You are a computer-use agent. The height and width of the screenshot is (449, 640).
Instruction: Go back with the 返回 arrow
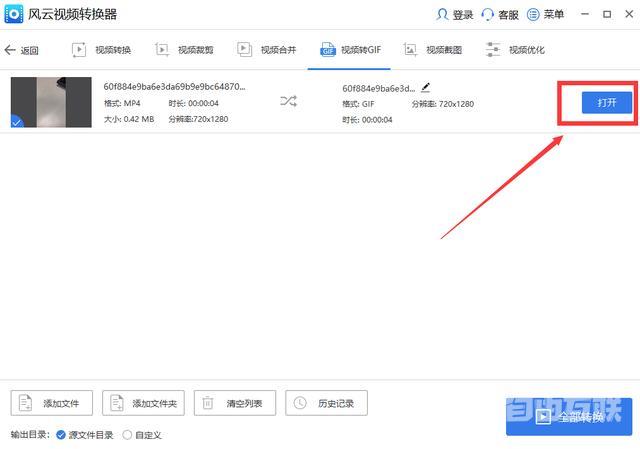(x=10, y=50)
